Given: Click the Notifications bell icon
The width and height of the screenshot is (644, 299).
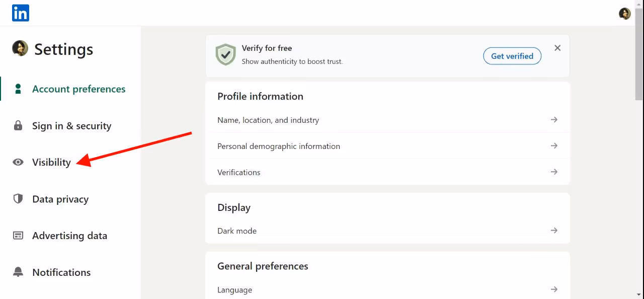Looking at the screenshot, I should pos(18,272).
